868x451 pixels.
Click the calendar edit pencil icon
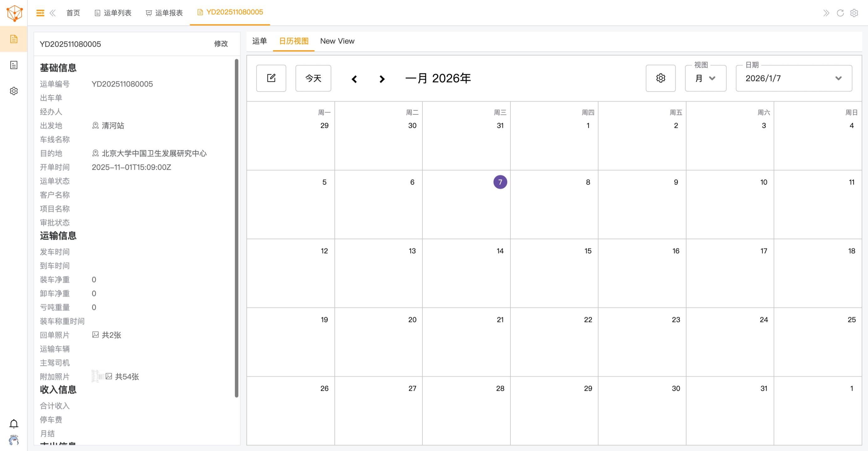(x=271, y=78)
